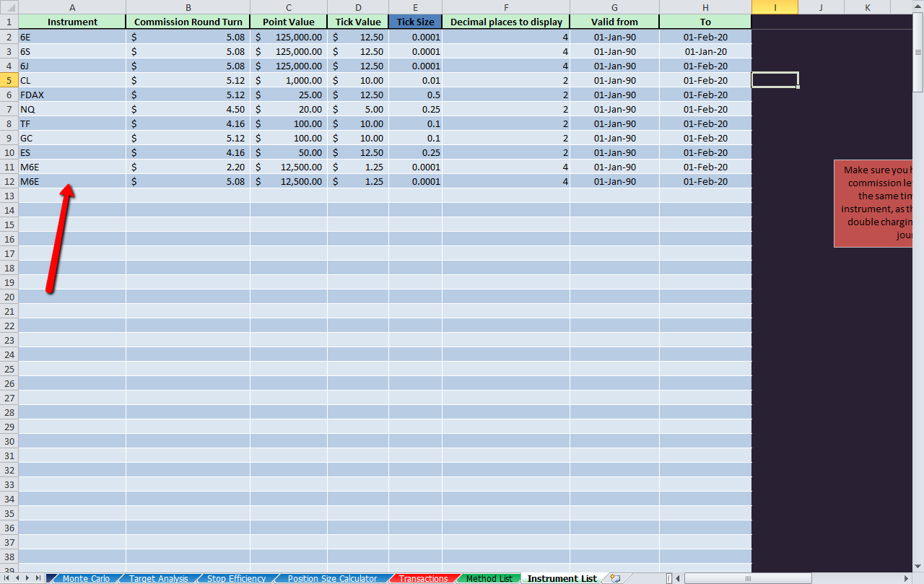The height and width of the screenshot is (584, 924).
Task: Select the Instrument List sheet tab
Action: pos(562,578)
